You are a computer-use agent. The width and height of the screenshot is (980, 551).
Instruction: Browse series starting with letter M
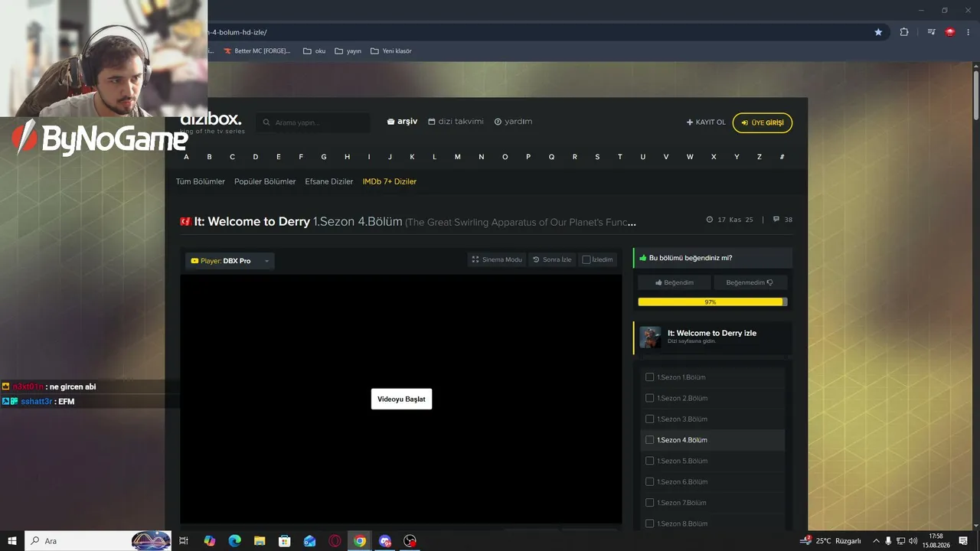pyautogui.click(x=458, y=157)
